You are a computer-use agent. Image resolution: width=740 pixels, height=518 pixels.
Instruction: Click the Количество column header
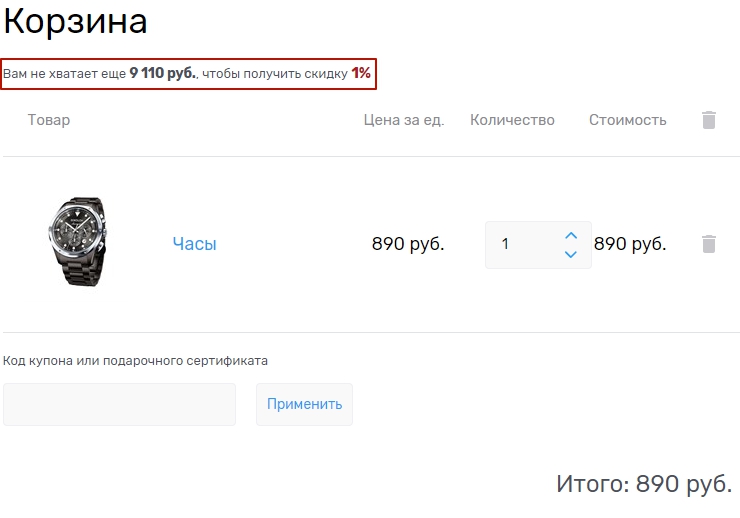click(x=512, y=120)
